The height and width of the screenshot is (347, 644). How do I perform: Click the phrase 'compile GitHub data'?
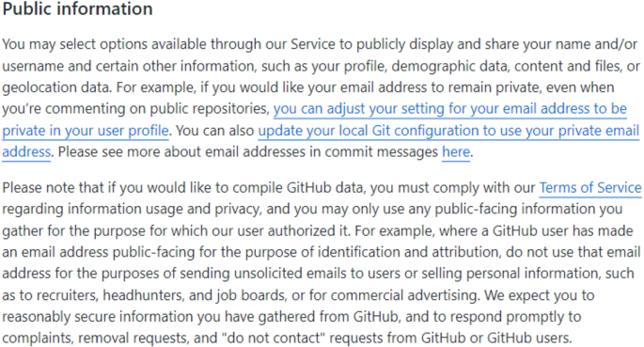click(299, 188)
